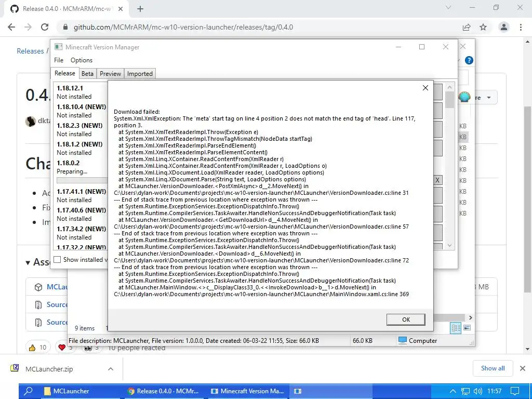The width and height of the screenshot is (532, 399).
Task: Toggle the Show installed versions checkbox
Action: tap(57, 260)
